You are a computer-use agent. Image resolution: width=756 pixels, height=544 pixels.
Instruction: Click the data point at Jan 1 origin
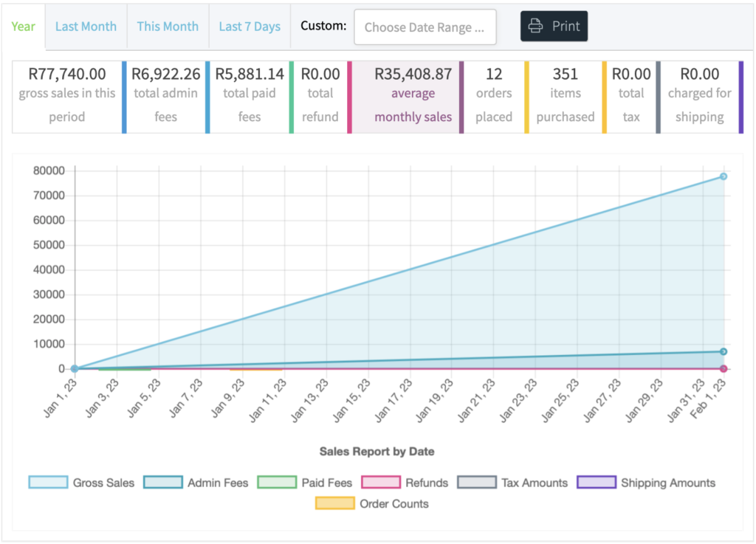click(75, 368)
